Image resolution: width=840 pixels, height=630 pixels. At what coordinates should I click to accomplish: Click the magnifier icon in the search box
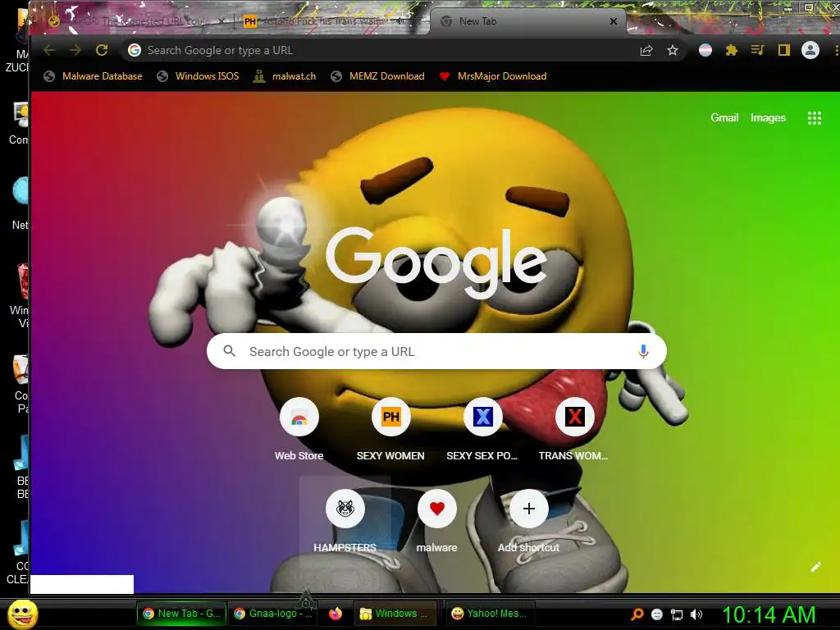(x=230, y=351)
